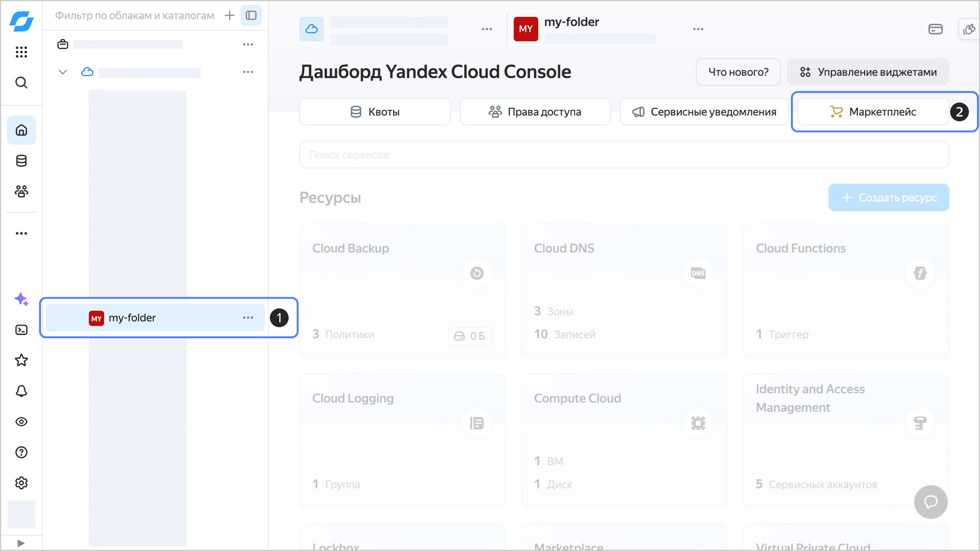Click the Yandex Cloud logo in sidebar
Image resolution: width=980 pixels, height=551 pixels.
[x=21, y=21]
